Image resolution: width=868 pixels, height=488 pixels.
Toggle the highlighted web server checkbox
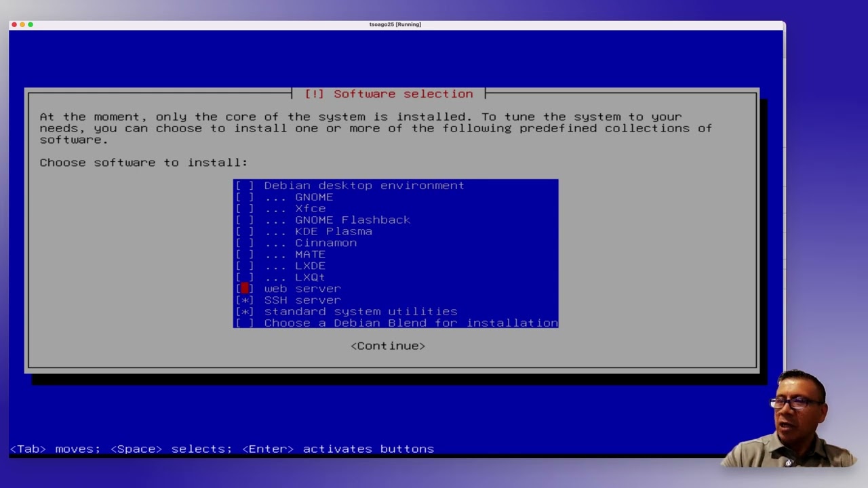click(245, 289)
